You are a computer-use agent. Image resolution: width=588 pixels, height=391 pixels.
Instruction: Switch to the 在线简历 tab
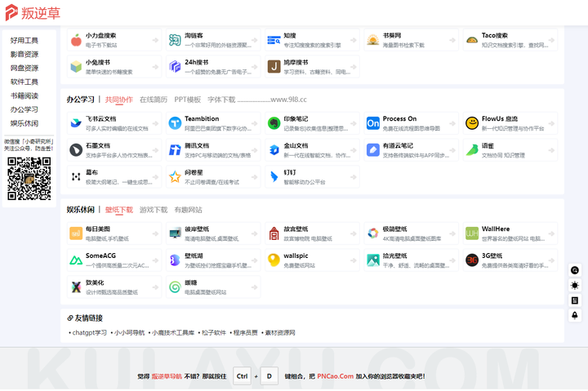click(x=154, y=100)
